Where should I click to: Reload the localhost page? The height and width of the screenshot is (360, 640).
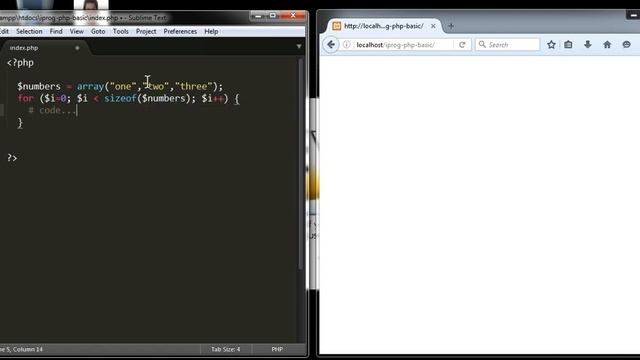pyautogui.click(x=462, y=44)
